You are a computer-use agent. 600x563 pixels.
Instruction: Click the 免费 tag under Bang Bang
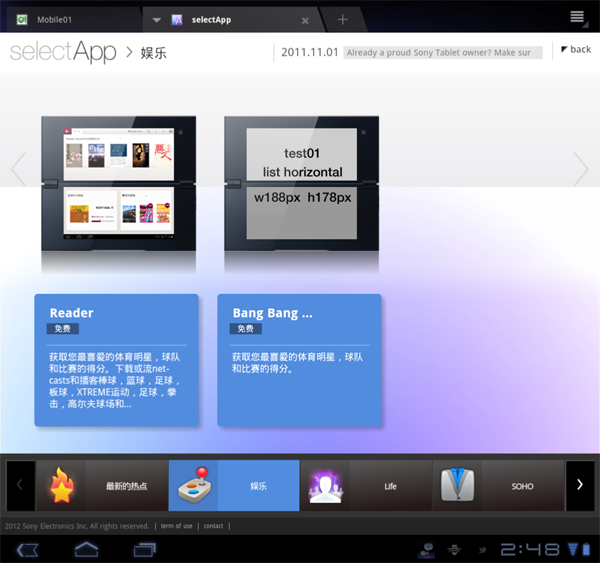(x=246, y=328)
